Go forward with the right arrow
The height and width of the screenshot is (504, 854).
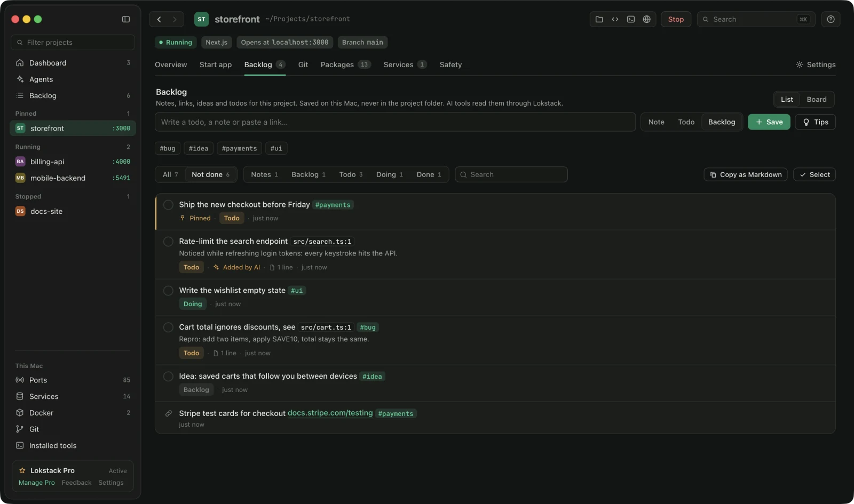point(175,19)
